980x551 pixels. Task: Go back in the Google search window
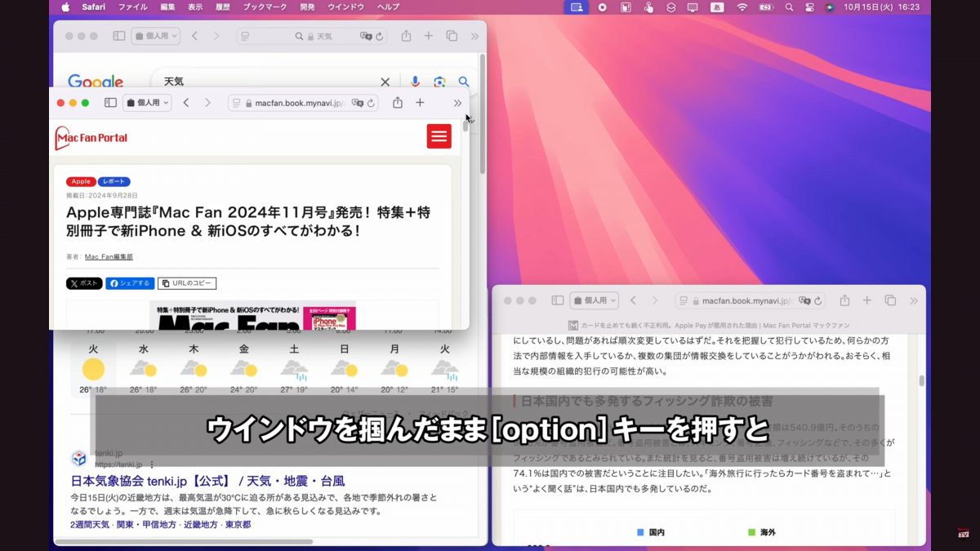[x=194, y=36]
